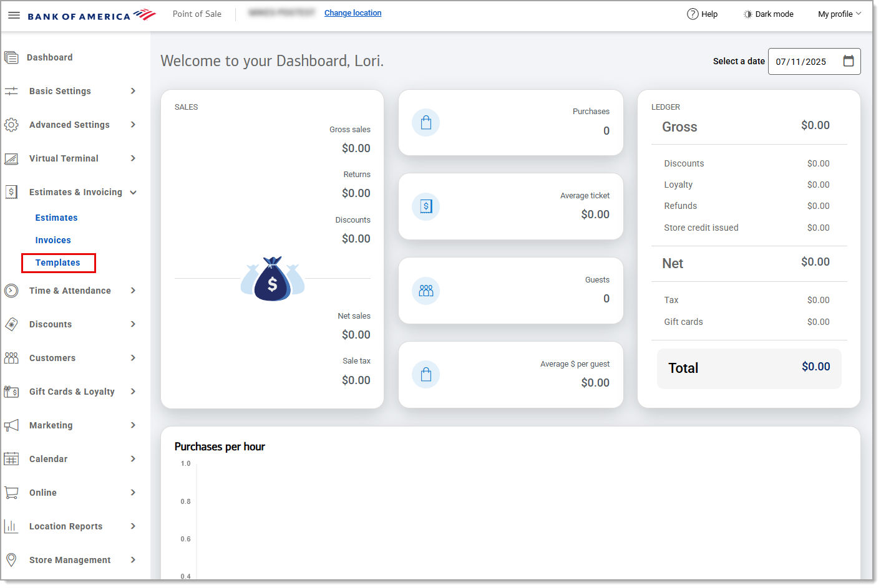Click the Welcome to your Dashboard heading
This screenshot has height=588, width=881.
272,61
